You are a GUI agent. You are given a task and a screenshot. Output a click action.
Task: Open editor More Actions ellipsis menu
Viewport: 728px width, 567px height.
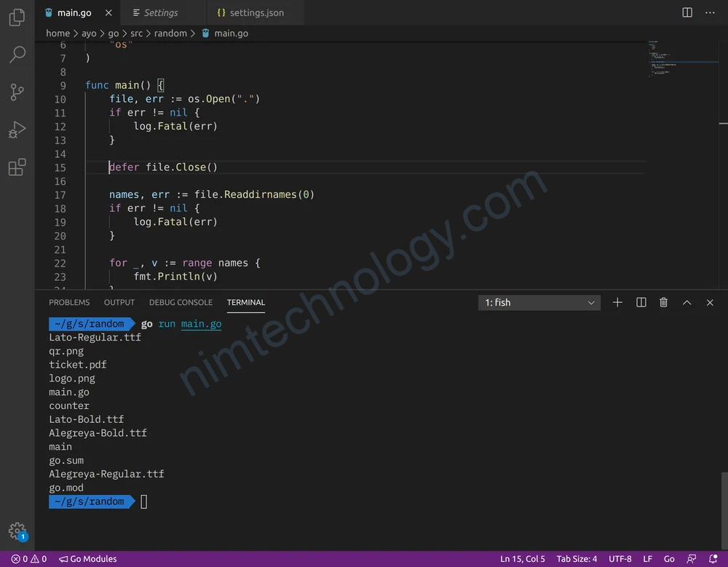(710, 12)
